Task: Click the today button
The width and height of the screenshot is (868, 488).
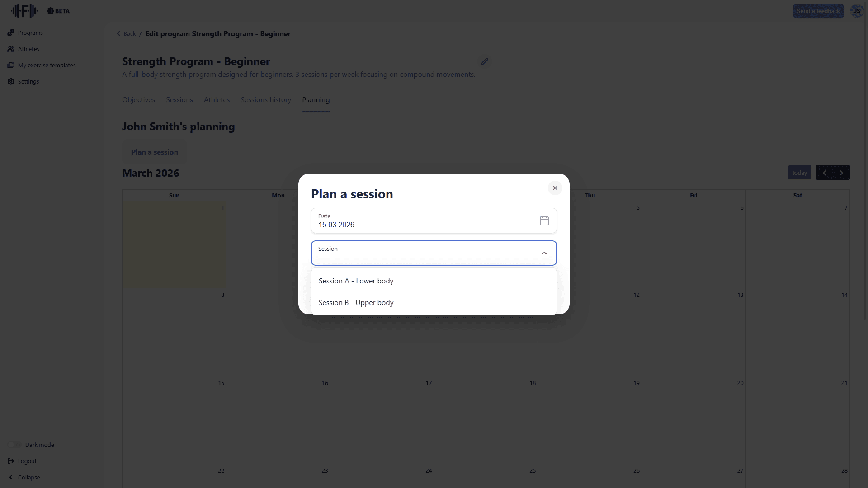Action: click(799, 172)
